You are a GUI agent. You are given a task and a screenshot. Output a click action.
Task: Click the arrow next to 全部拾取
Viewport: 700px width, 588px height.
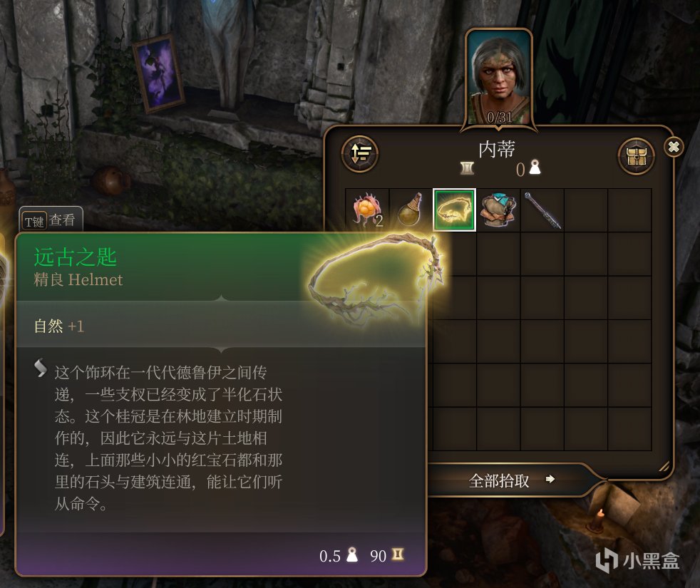[x=550, y=479]
